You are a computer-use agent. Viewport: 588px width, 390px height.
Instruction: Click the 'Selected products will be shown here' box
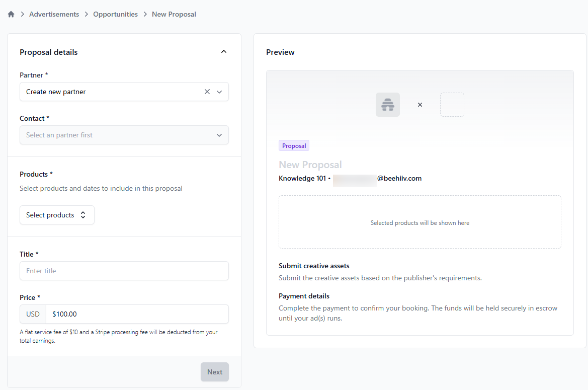(x=419, y=222)
